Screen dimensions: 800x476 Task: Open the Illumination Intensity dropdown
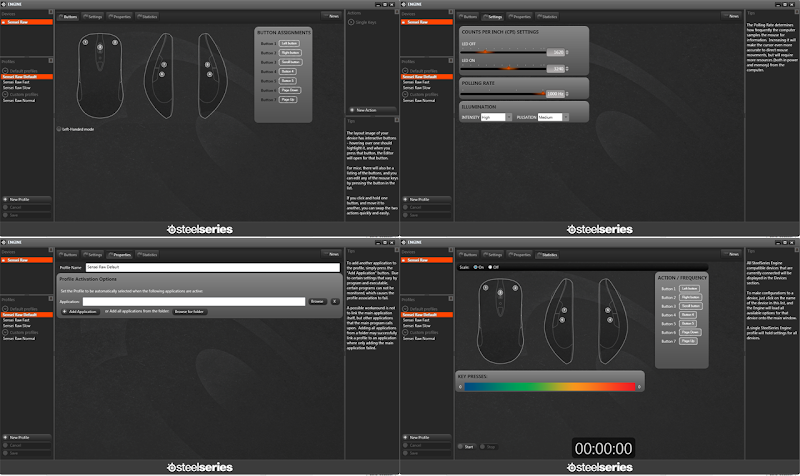pos(496,117)
